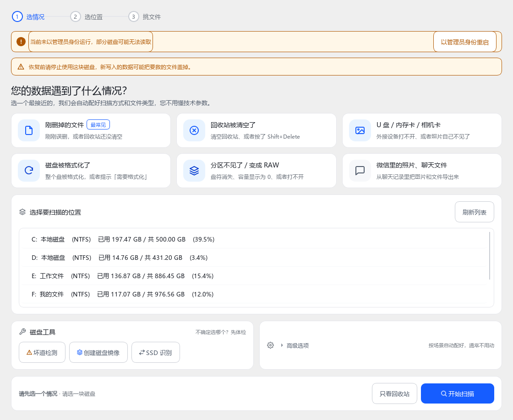Click the swap arrows icon in SSD 识别
Screen dimensions: 513x420
tap(142, 352)
